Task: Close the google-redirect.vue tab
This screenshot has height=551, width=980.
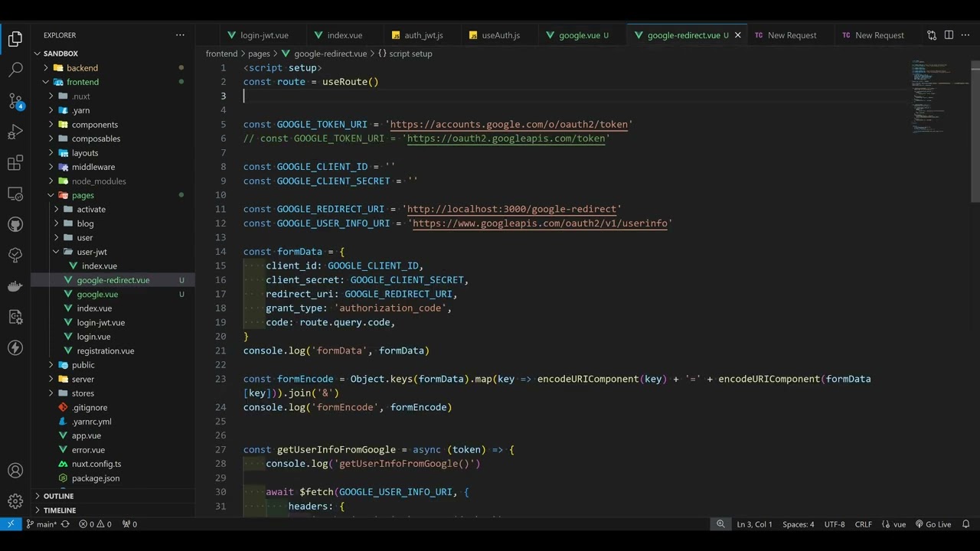Action: pyautogui.click(x=738, y=35)
